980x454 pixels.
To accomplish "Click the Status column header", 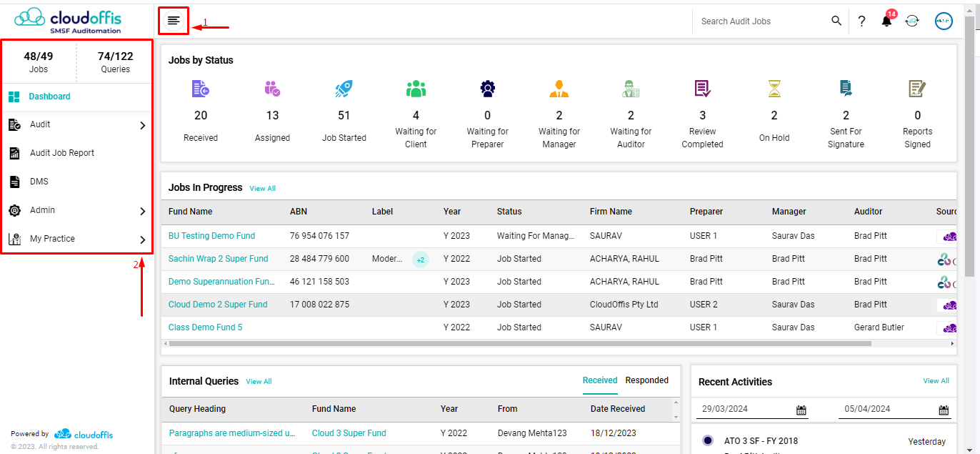I will [x=509, y=212].
